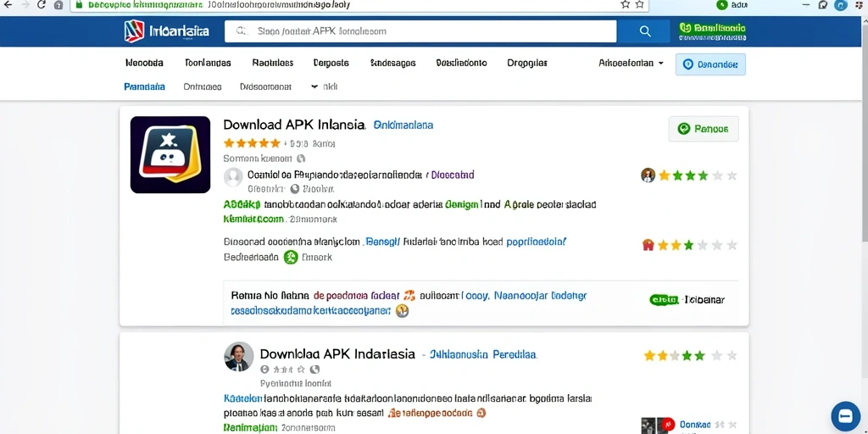Click the blue Oenondae button
868x434 pixels.
tap(710, 64)
